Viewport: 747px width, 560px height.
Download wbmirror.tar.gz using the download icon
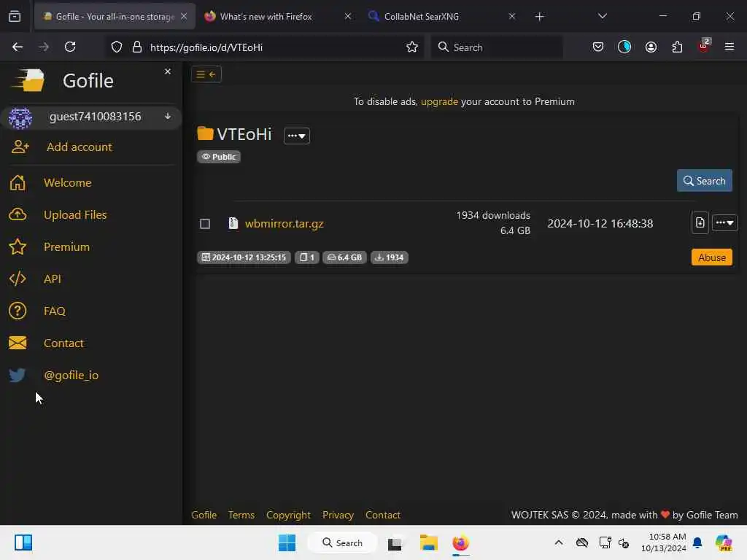(700, 222)
